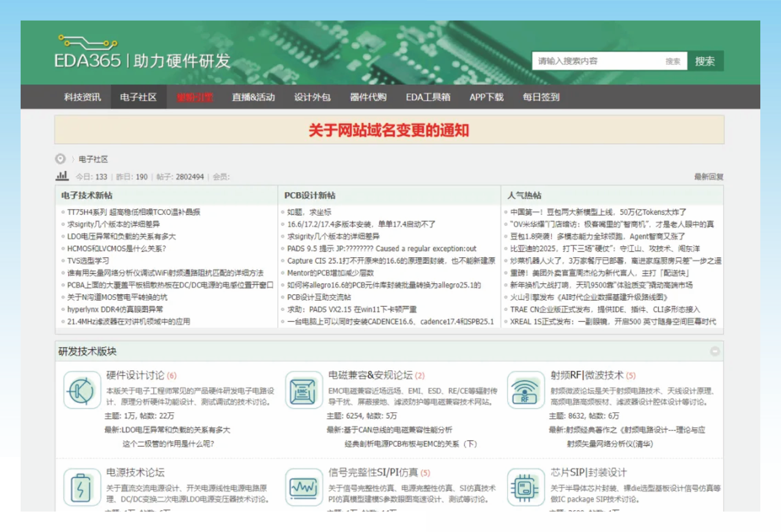Open the chip SIP packaging forum icon
The width and height of the screenshot is (781, 532).
pyautogui.click(x=525, y=487)
